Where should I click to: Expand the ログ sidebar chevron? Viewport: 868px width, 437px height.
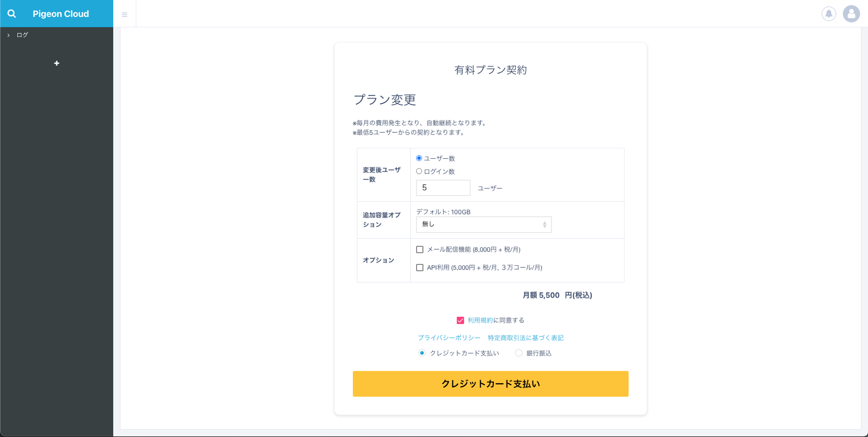pos(9,35)
